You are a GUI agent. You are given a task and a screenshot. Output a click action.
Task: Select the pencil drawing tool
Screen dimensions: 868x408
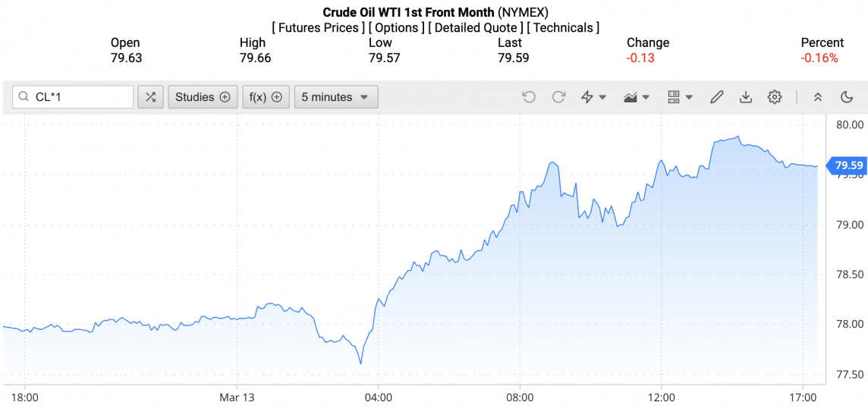click(x=716, y=97)
